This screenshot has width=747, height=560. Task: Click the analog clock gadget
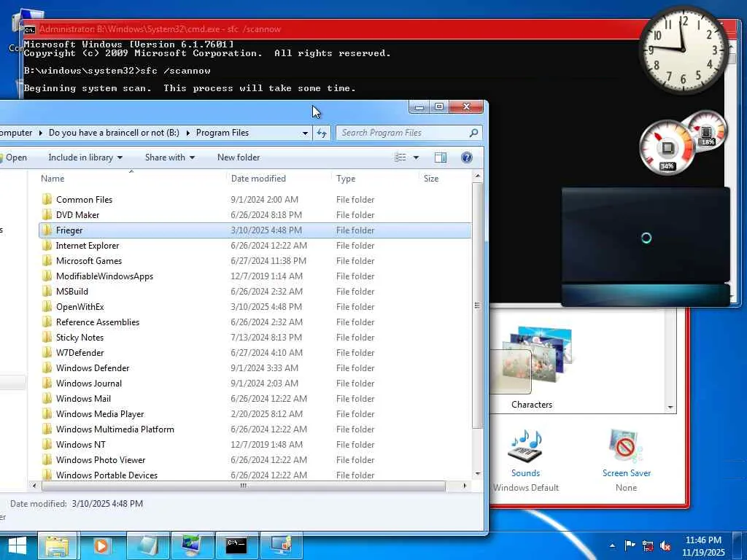click(x=683, y=50)
